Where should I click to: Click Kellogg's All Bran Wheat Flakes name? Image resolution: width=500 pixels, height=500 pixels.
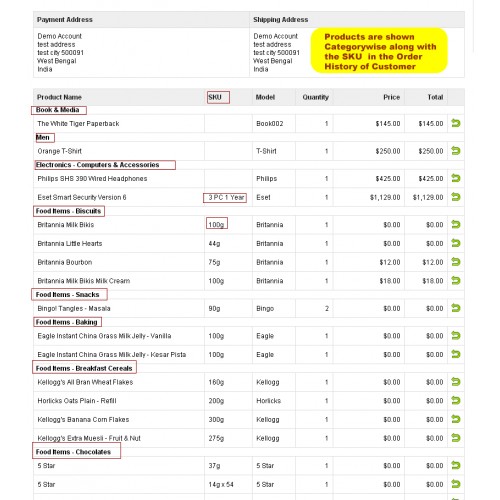pos(85,382)
